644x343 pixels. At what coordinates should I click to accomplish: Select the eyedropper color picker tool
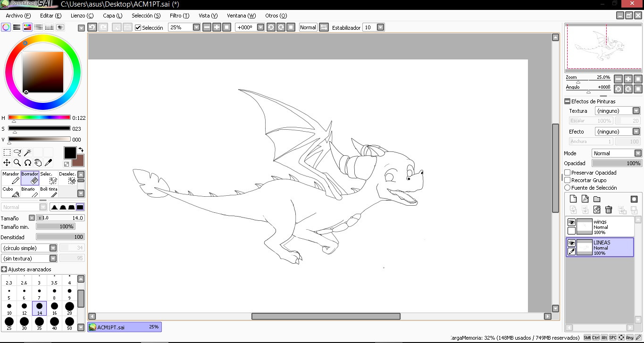[49, 163]
